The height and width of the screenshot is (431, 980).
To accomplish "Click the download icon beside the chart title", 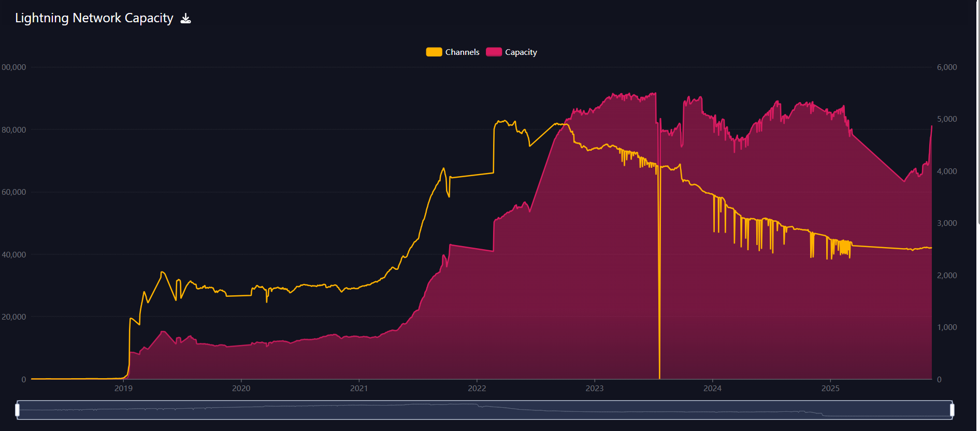I will coord(185,19).
